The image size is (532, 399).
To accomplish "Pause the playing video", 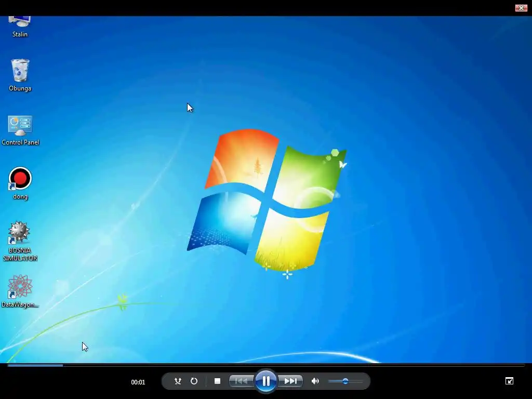I will click(x=266, y=381).
